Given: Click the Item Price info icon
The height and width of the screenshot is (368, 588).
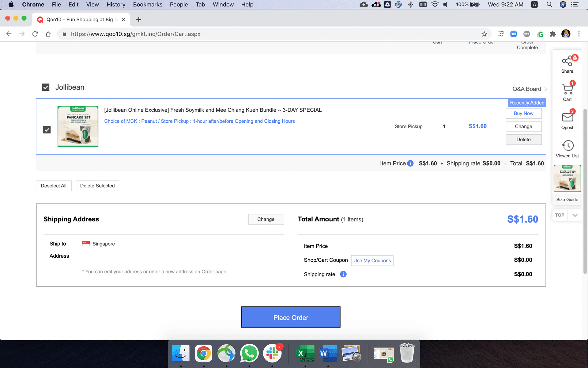Looking at the screenshot, I should pyautogui.click(x=410, y=163).
